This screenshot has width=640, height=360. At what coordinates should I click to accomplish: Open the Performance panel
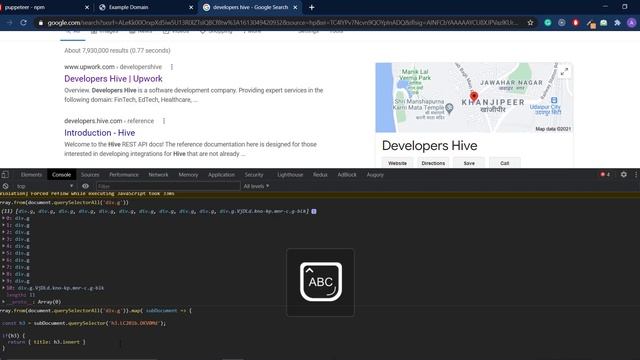pyautogui.click(x=124, y=175)
